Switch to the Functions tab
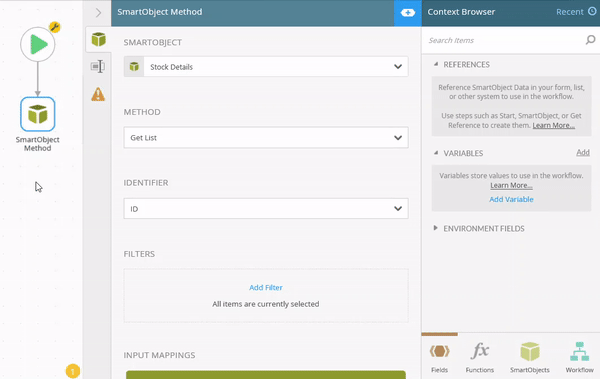The image size is (600, 379). (x=479, y=357)
